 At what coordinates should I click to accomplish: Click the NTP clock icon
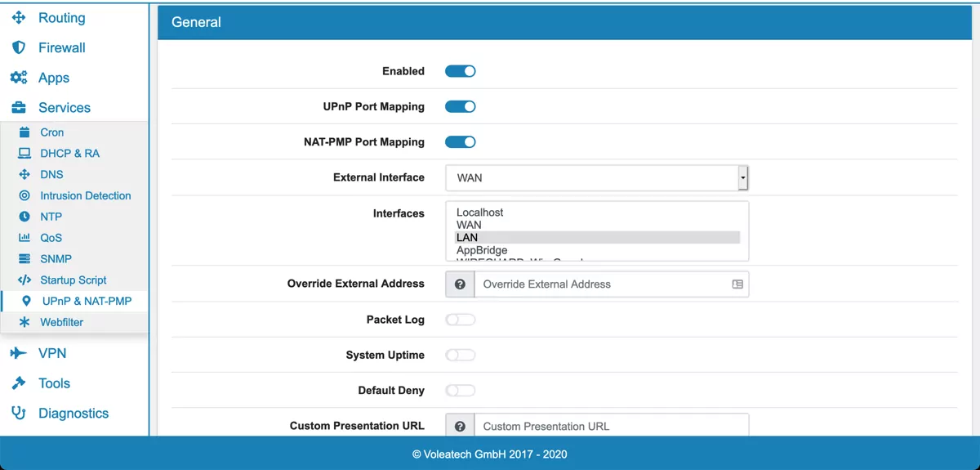(24, 217)
